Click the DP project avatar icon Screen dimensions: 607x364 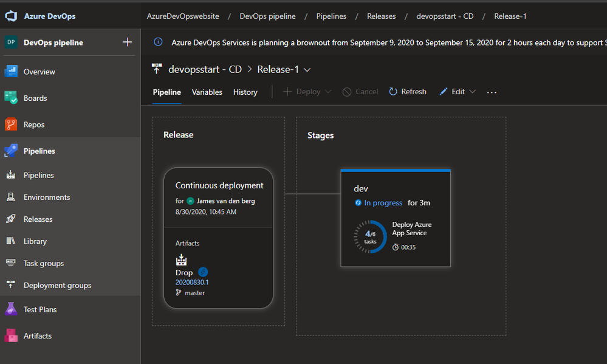tap(11, 42)
